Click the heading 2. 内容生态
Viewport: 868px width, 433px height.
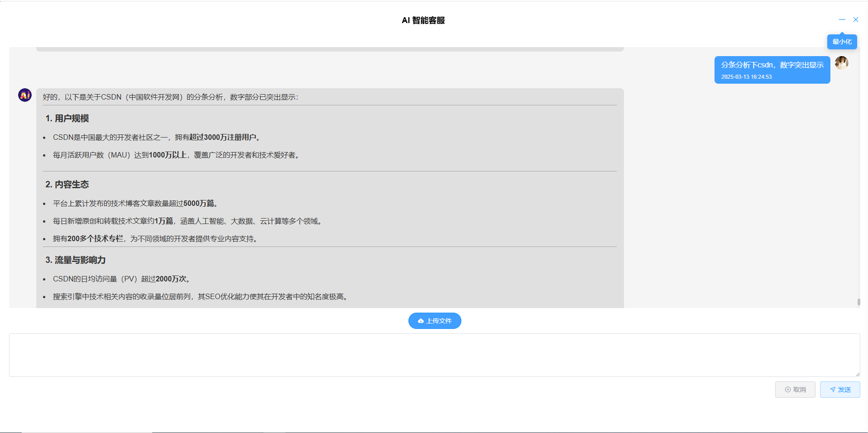pos(67,185)
